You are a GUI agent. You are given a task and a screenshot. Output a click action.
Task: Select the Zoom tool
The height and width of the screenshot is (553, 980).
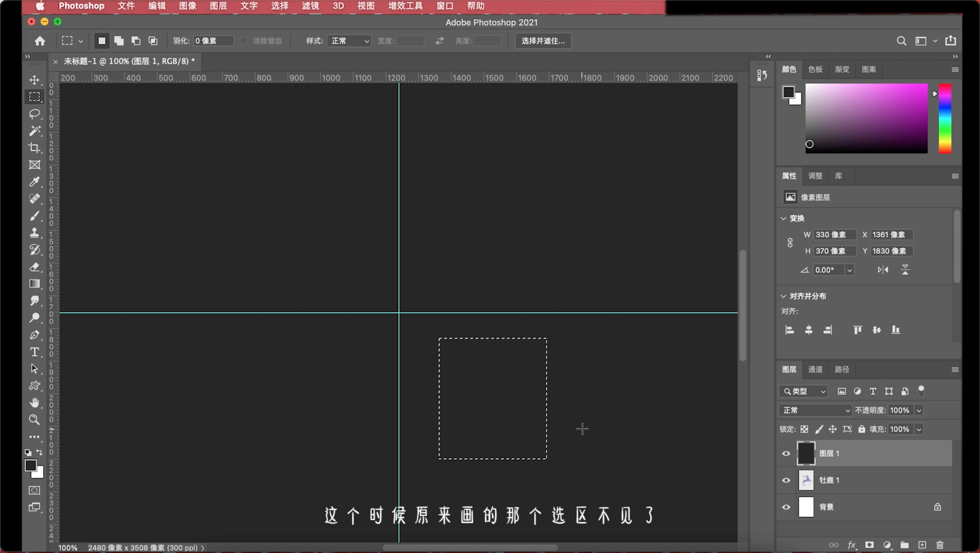[35, 419]
